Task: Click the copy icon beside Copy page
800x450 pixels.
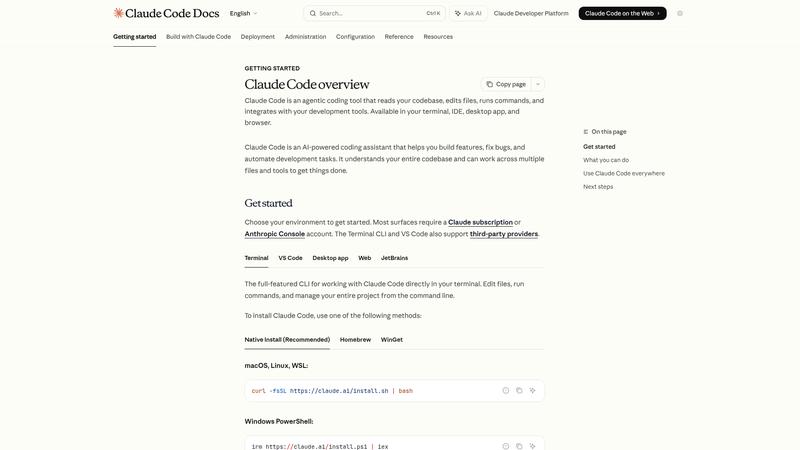Action: coord(489,84)
